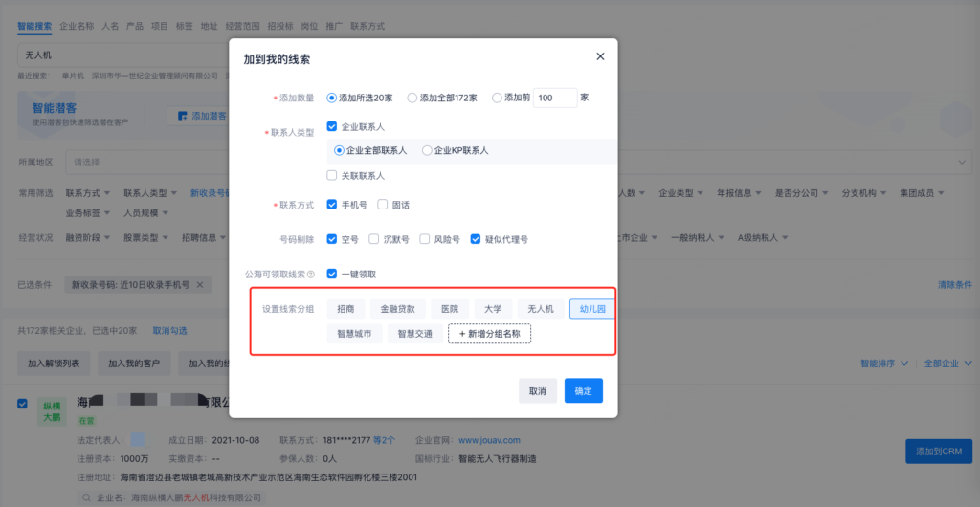Remove the 新收录号码 filter tag
Screen dimensions: 980x507
coord(199,285)
